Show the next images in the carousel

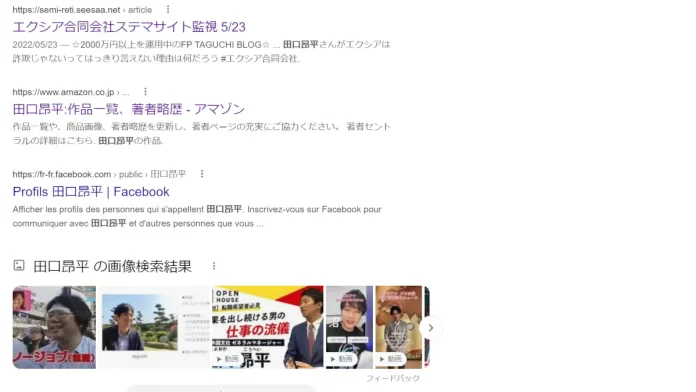[430, 328]
